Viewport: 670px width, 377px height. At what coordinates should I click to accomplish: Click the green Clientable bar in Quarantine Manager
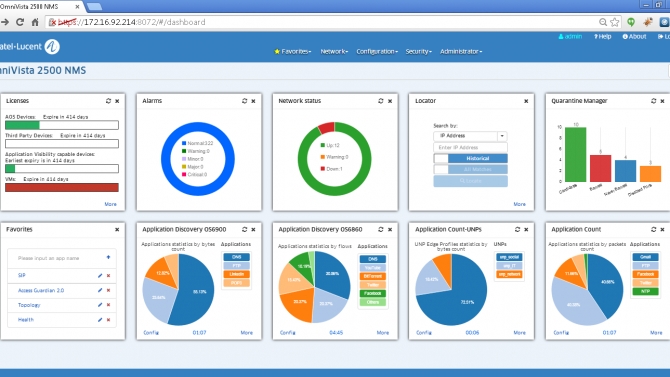576,154
